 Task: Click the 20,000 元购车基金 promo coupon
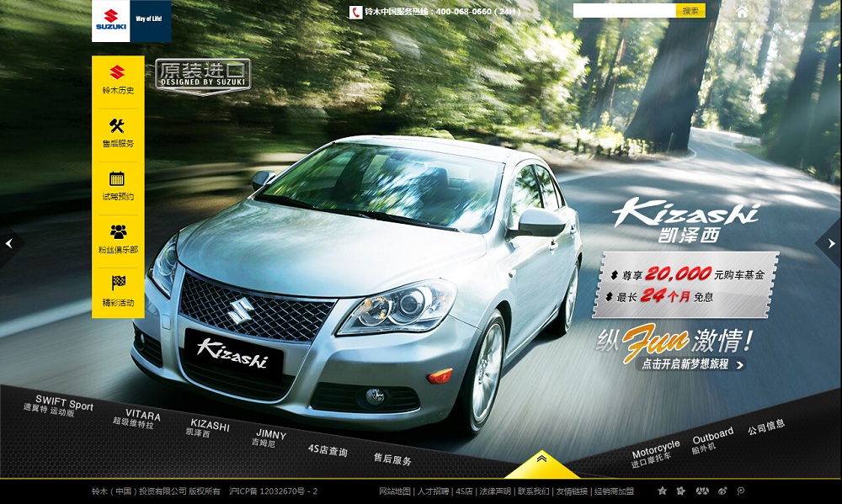(x=685, y=284)
